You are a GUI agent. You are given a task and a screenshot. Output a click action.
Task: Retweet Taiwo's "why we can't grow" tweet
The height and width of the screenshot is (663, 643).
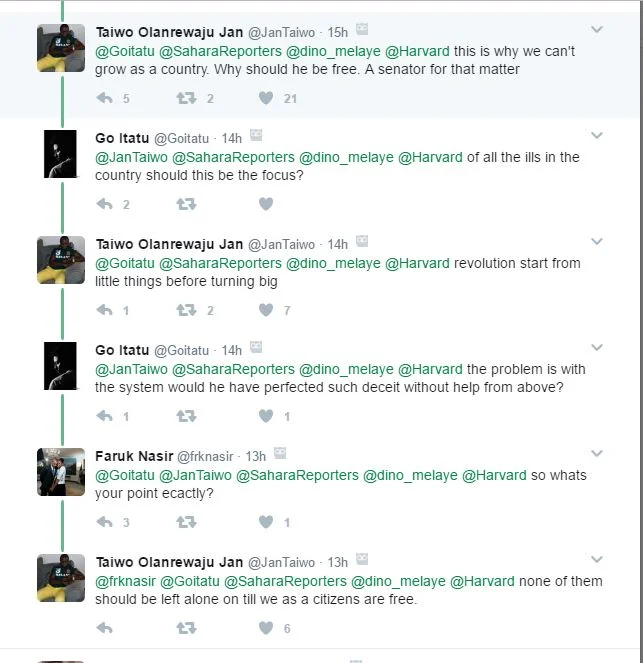pyautogui.click(x=186, y=98)
